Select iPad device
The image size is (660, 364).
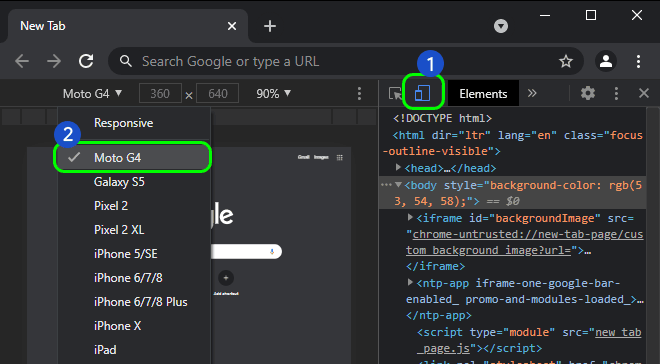pos(134,350)
